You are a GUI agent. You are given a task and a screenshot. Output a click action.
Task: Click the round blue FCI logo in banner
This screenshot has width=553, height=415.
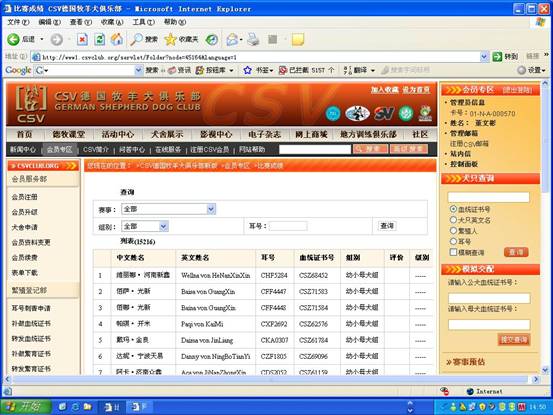[x=333, y=113]
